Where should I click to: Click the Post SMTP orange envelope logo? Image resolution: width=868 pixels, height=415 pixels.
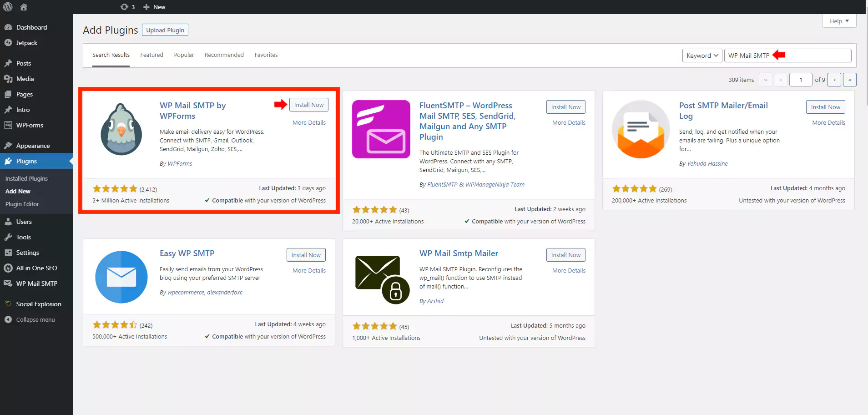641,129
